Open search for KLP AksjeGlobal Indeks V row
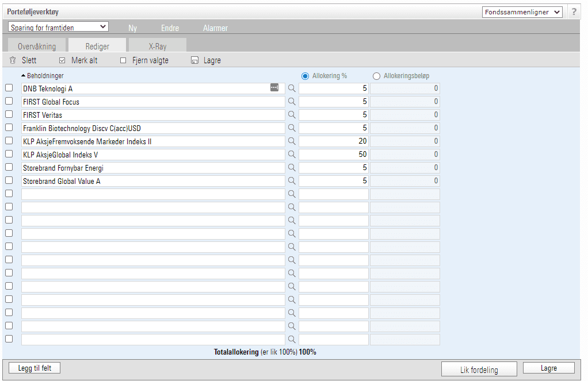 click(x=291, y=155)
